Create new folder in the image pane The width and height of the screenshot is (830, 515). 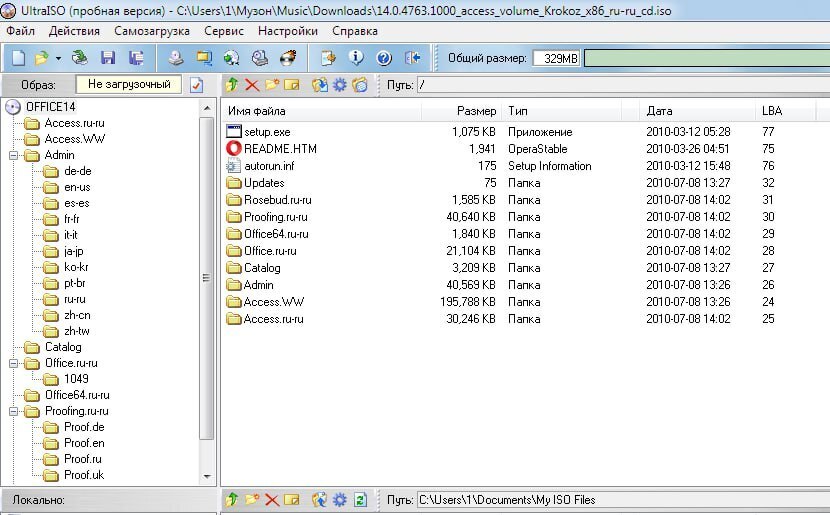click(272, 85)
